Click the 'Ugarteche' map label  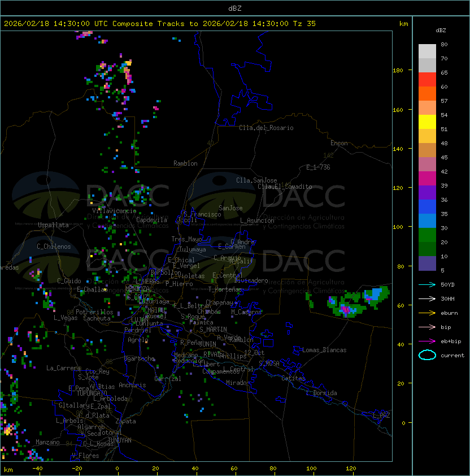[x=140, y=358]
